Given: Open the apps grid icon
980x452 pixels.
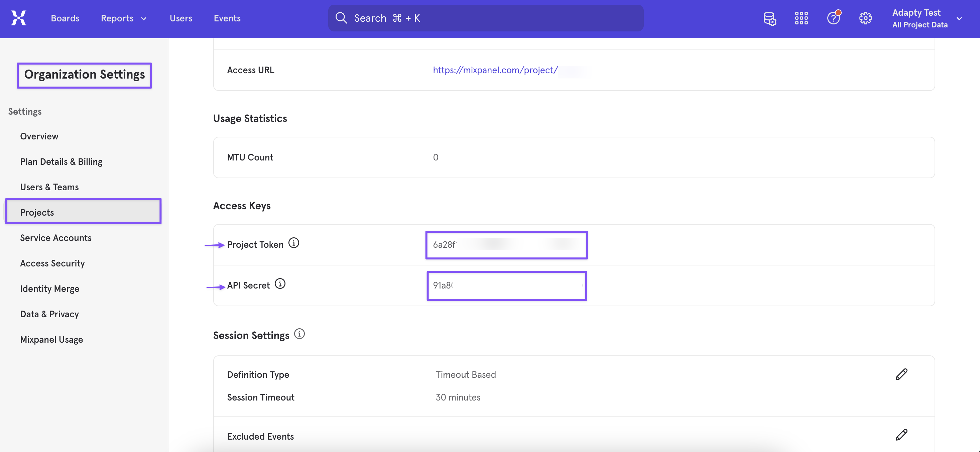Looking at the screenshot, I should pyautogui.click(x=801, y=18).
